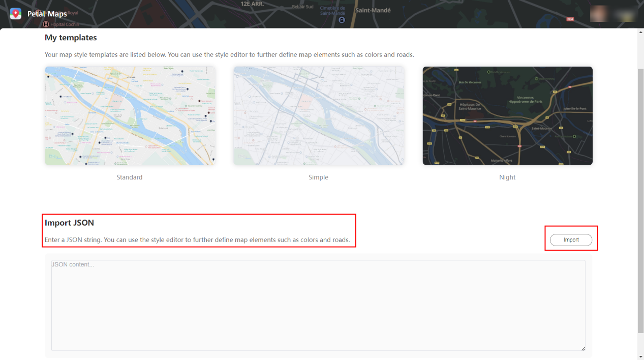Click the Import button

[x=571, y=240]
